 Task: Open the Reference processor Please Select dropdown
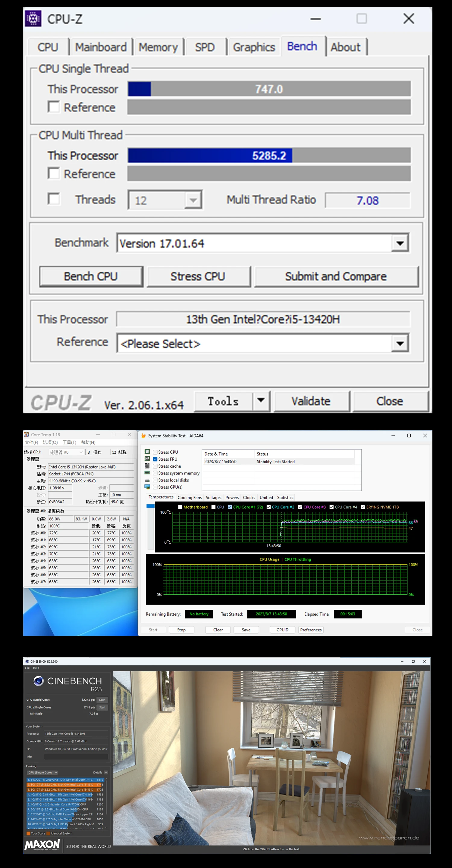click(x=400, y=343)
